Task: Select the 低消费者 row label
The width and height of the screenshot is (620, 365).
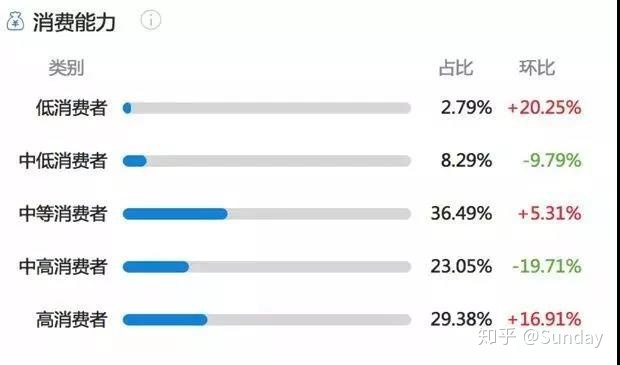Action: pos(72,108)
